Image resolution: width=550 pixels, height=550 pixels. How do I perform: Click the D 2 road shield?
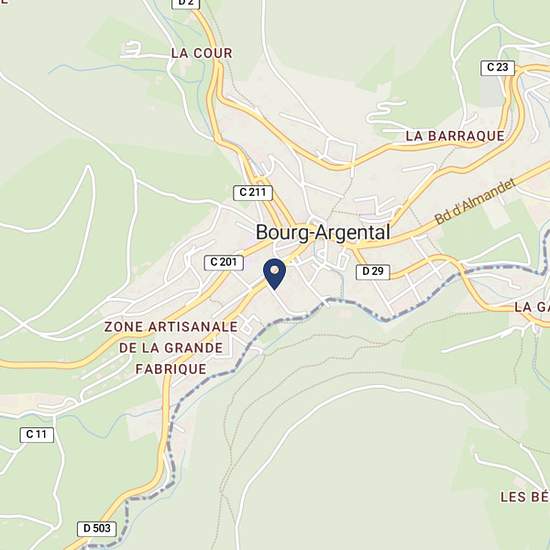point(186,3)
